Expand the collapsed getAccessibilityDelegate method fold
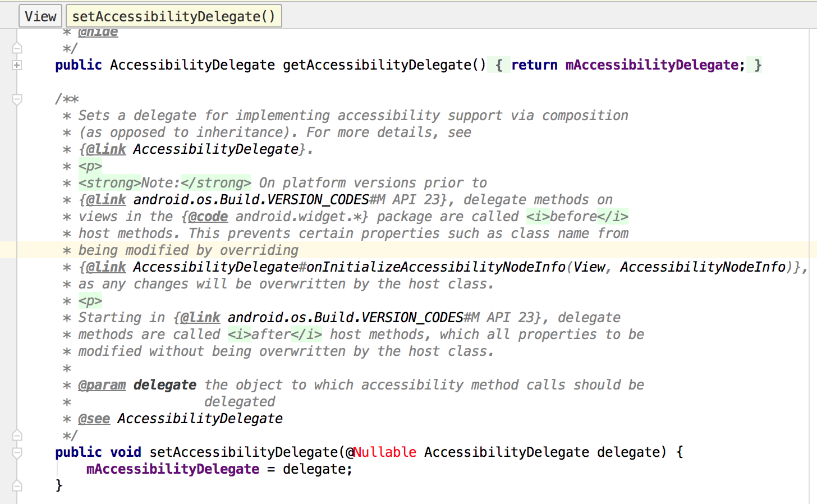Screen dimensions: 817x504 17,65
